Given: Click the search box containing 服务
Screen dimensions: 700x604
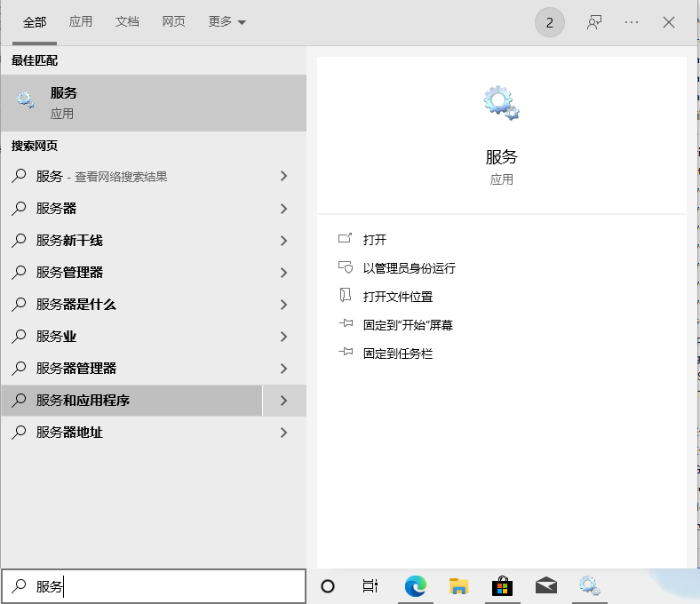Looking at the screenshot, I should point(154,586).
